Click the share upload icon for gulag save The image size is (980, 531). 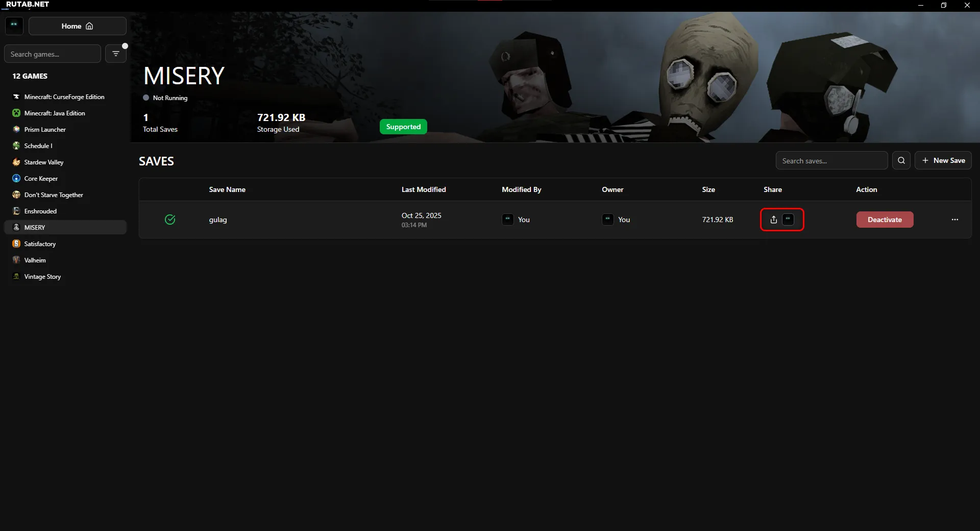(773, 220)
